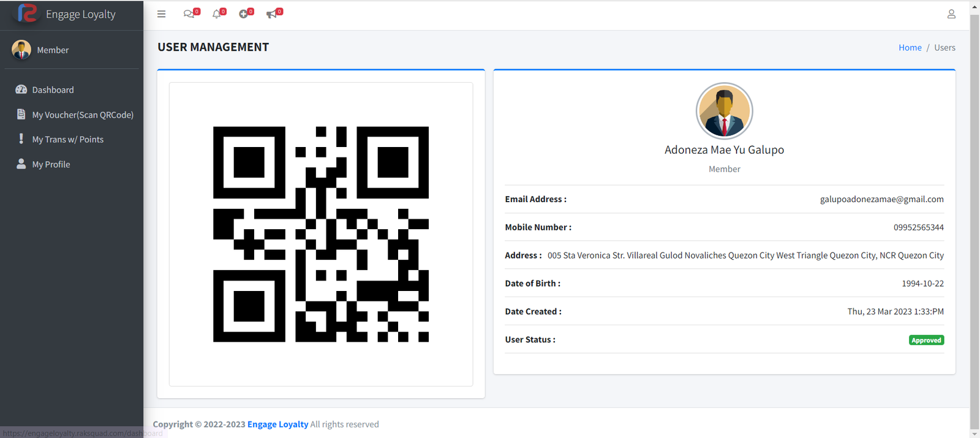Click the large profile picture

[x=724, y=111]
